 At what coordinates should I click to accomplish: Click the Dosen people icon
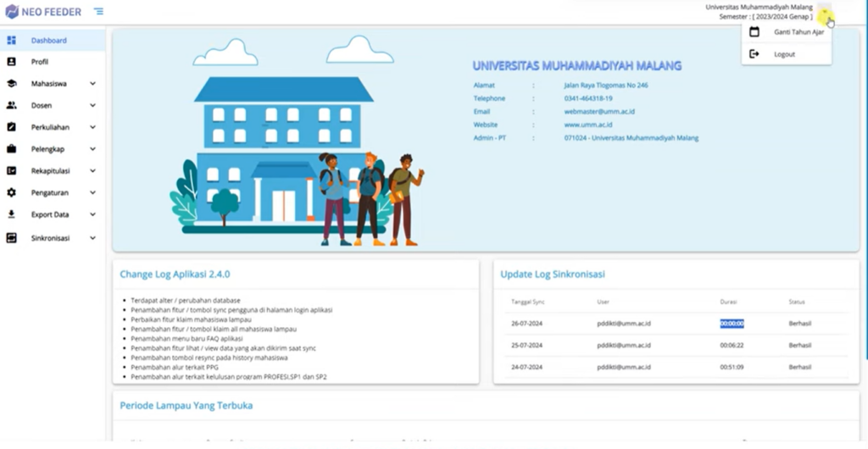[11, 106]
